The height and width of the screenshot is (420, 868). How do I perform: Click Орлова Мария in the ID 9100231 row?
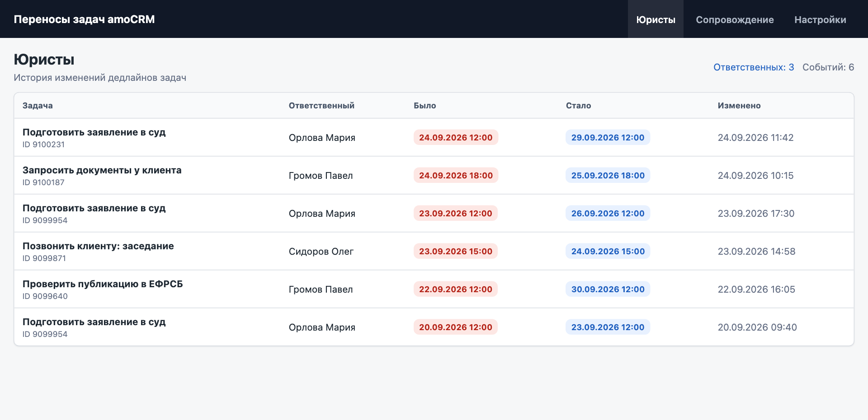coord(322,138)
